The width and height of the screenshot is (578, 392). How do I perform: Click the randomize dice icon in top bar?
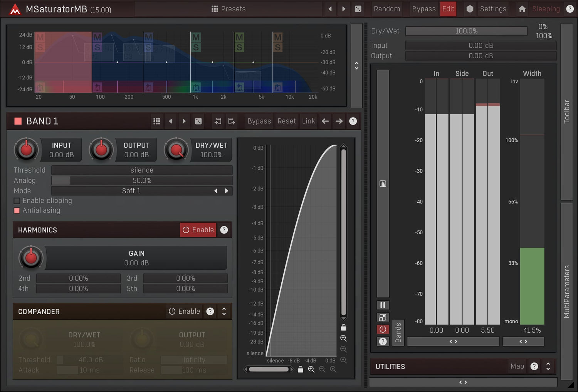coord(358,9)
